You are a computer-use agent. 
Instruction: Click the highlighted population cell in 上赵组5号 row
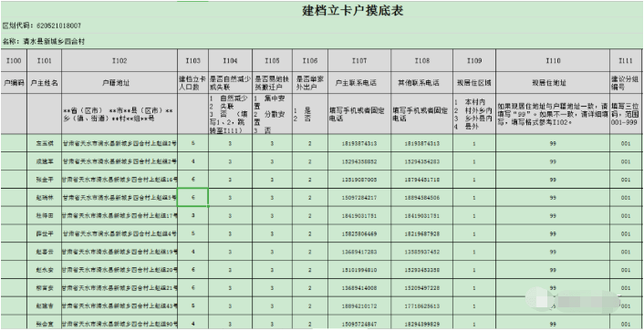click(193, 198)
